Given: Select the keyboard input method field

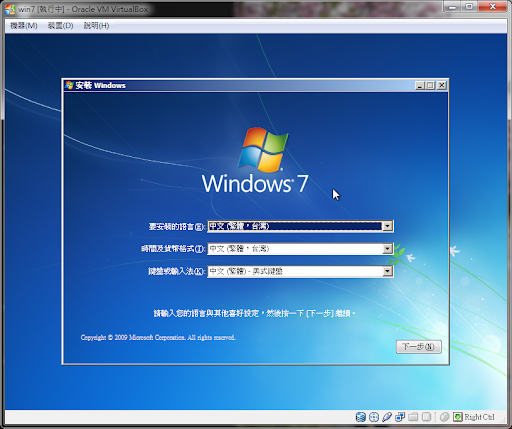Looking at the screenshot, I should pos(300,271).
